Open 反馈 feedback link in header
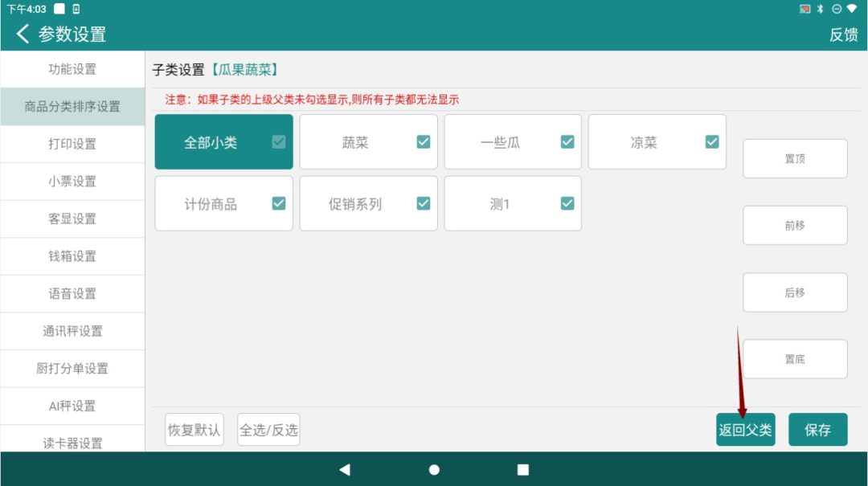The image size is (868, 486). point(843,35)
